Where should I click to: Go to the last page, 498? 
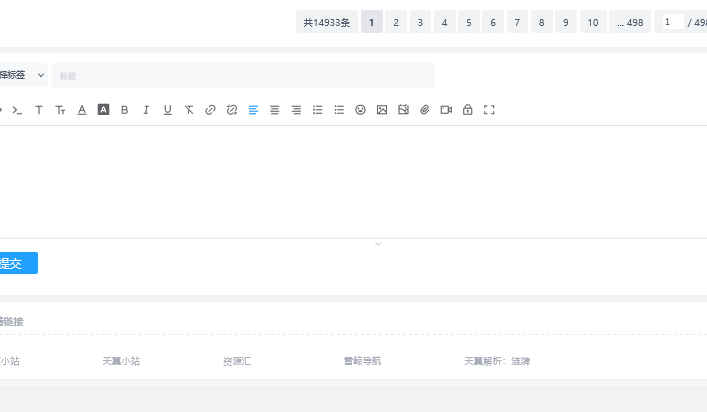(x=630, y=22)
